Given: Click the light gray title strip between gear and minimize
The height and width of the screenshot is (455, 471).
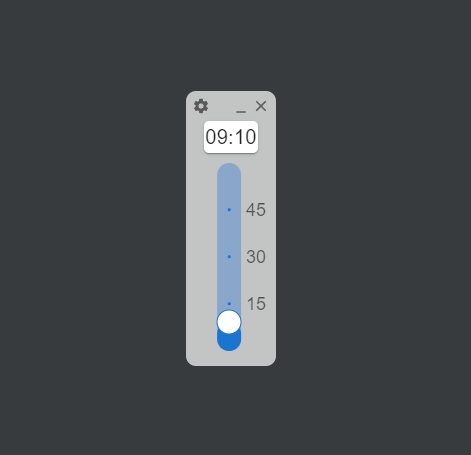Looking at the screenshot, I should 222,106.
